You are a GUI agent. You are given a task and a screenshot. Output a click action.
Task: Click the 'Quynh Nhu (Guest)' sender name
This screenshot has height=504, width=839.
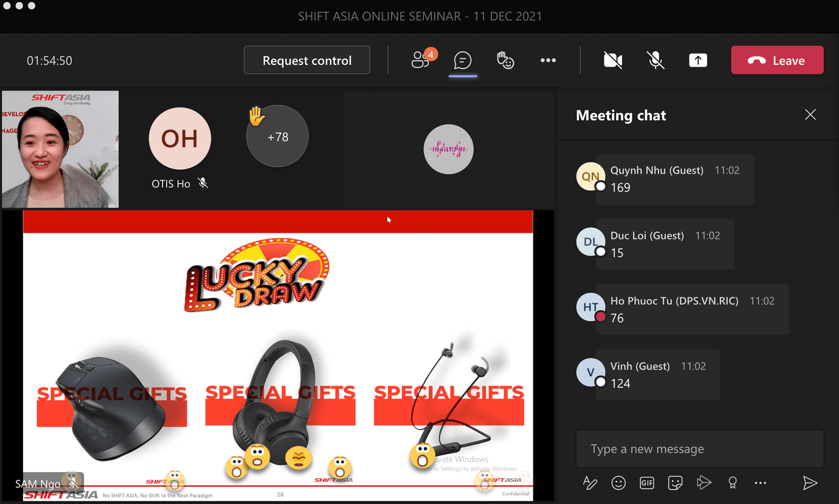click(x=657, y=170)
